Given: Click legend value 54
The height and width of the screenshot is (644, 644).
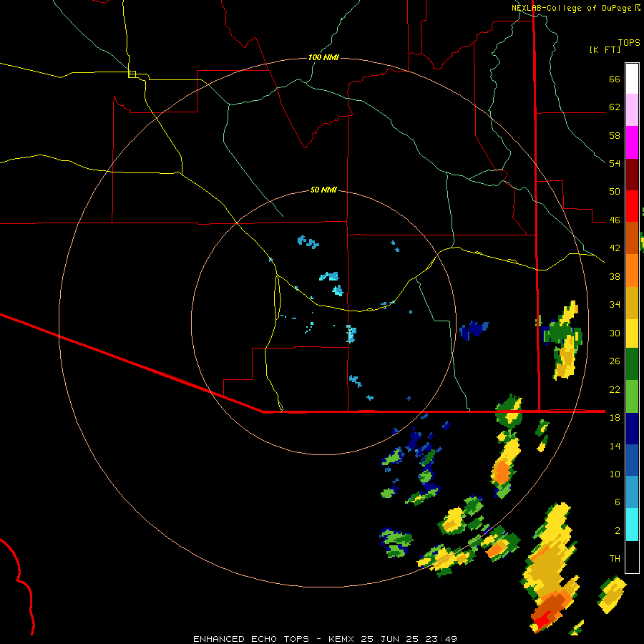Looking at the screenshot, I should 615,163.
